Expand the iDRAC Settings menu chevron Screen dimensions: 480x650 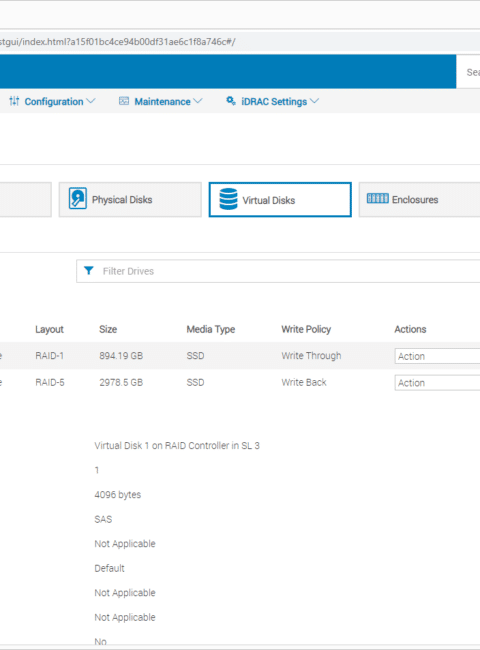click(x=314, y=101)
